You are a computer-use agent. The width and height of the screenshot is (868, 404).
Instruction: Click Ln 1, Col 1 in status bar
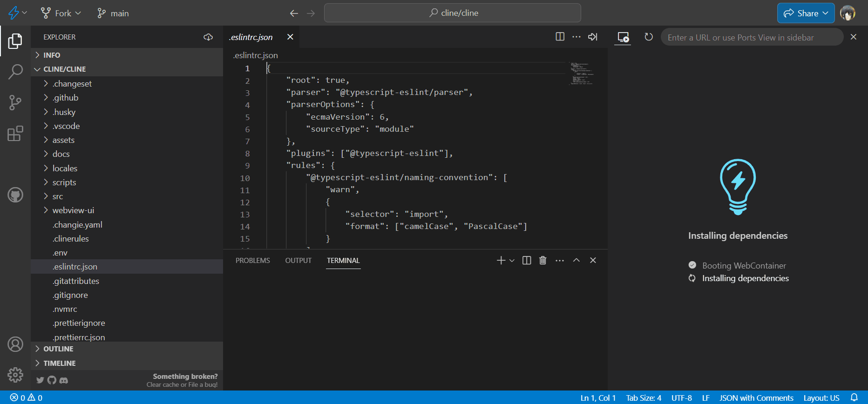[x=598, y=397]
